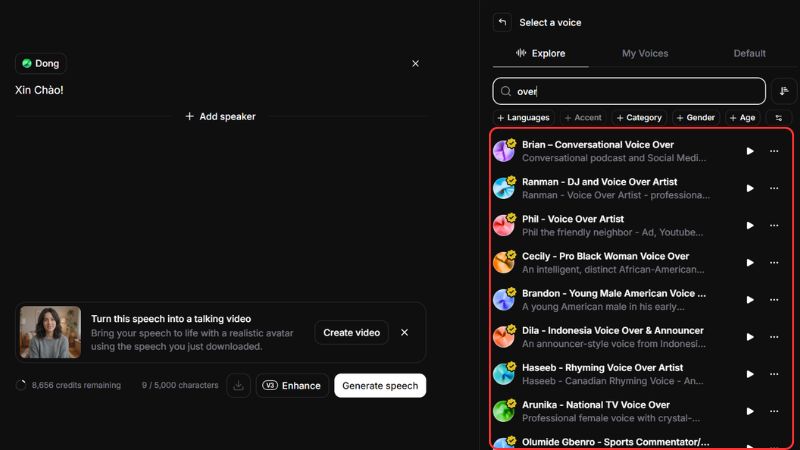Open the sort icon next to search
This screenshot has width=800, height=450.
(783, 91)
